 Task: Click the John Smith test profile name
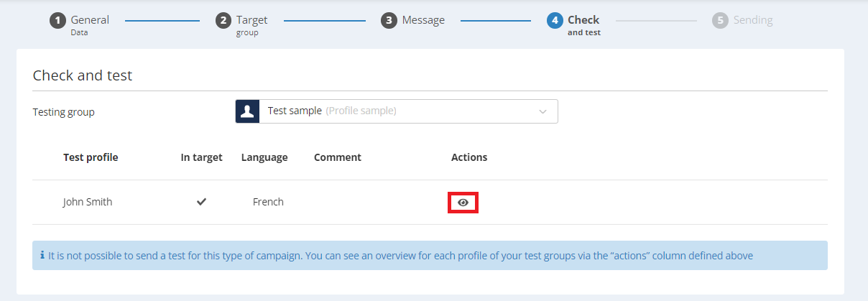point(88,202)
